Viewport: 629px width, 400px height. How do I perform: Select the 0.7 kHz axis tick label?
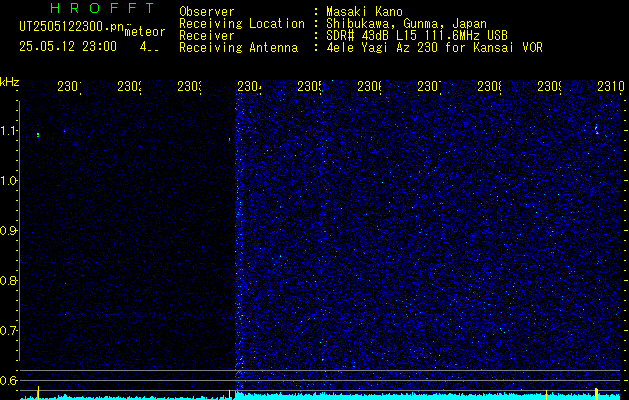[8, 331]
